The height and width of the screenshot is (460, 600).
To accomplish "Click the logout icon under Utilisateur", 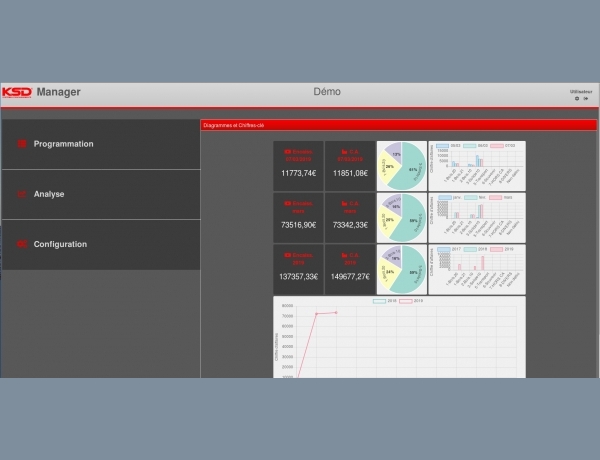I will tap(586, 99).
